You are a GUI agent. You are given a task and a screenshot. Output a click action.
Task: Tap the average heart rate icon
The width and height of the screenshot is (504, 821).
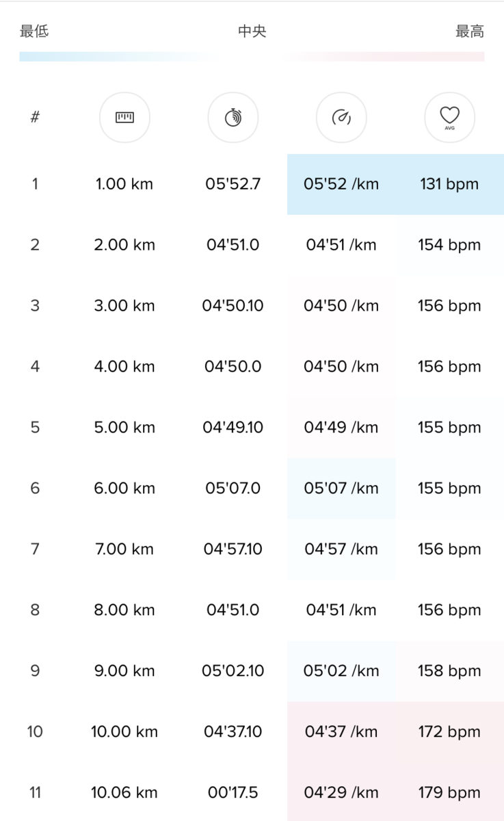pos(449,118)
